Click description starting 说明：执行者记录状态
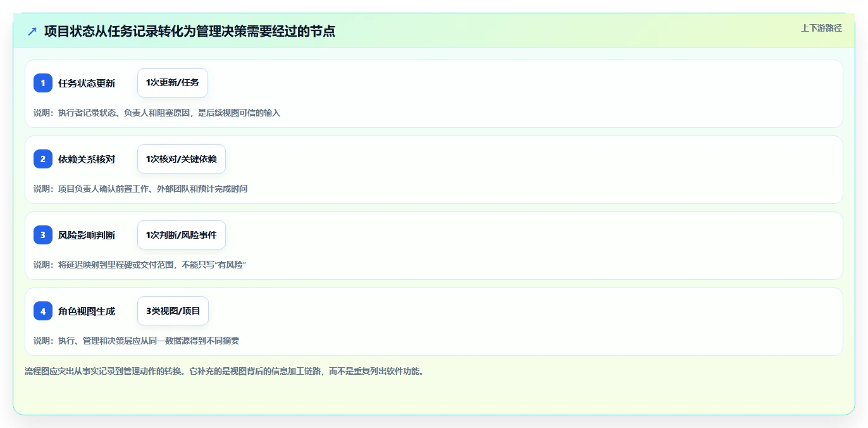Viewport: 868px width, 428px height. (x=157, y=113)
